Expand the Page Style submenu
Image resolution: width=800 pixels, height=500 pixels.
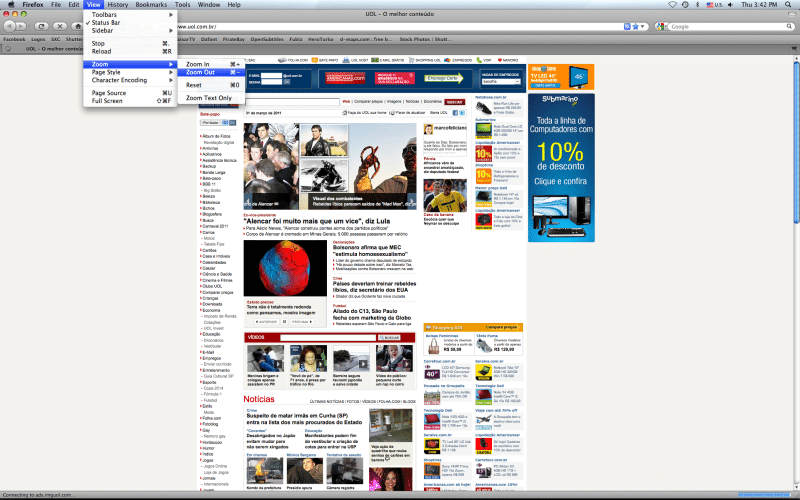[130, 72]
